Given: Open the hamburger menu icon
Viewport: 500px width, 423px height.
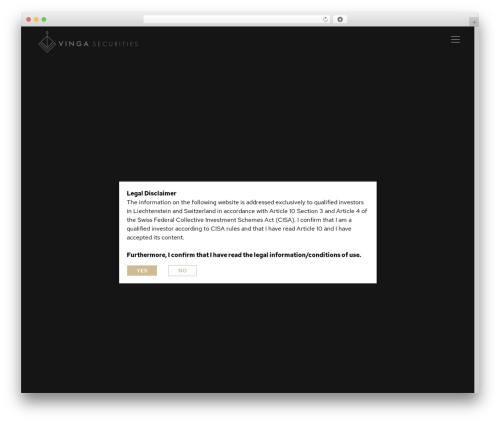Looking at the screenshot, I should [455, 39].
